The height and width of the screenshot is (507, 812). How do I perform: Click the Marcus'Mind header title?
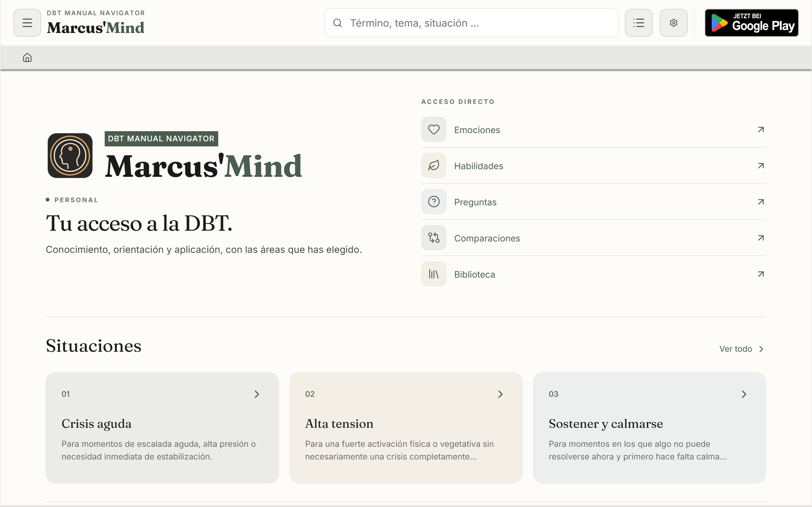pyautogui.click(x=95, y=28)
